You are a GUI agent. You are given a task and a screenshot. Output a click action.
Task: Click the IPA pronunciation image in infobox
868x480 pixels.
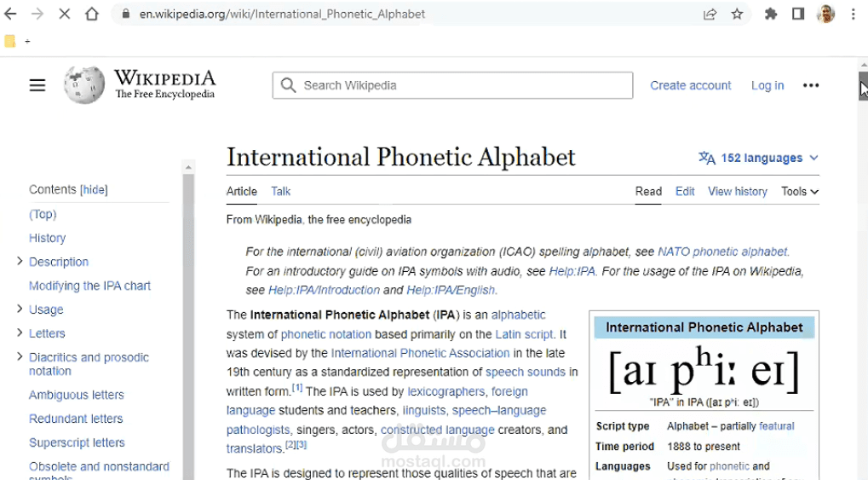704,370
